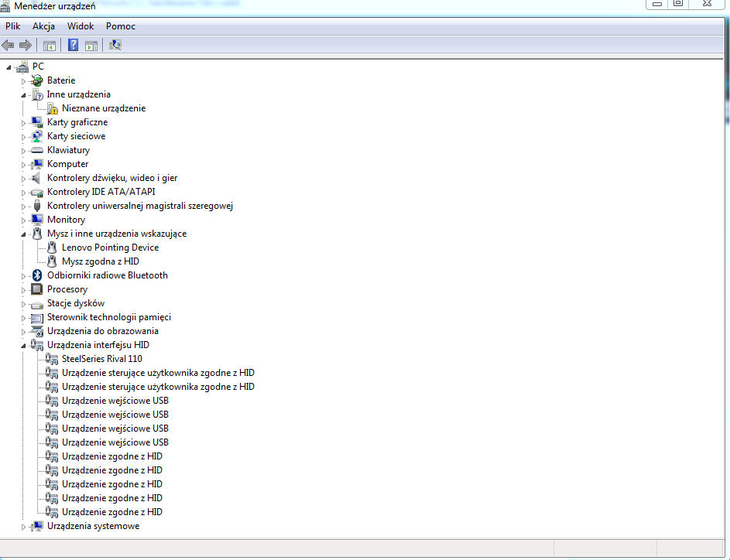
Task: Click the back navigation arrow
Action: tap(8, 45)
